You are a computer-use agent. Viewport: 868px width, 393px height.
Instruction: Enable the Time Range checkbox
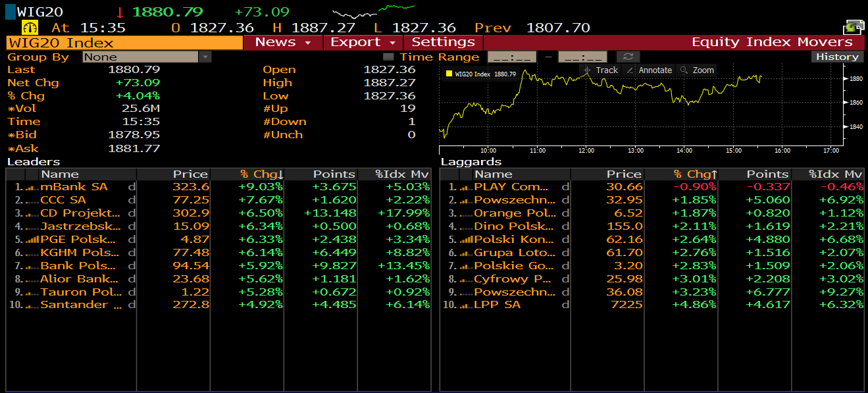point(388,57)
